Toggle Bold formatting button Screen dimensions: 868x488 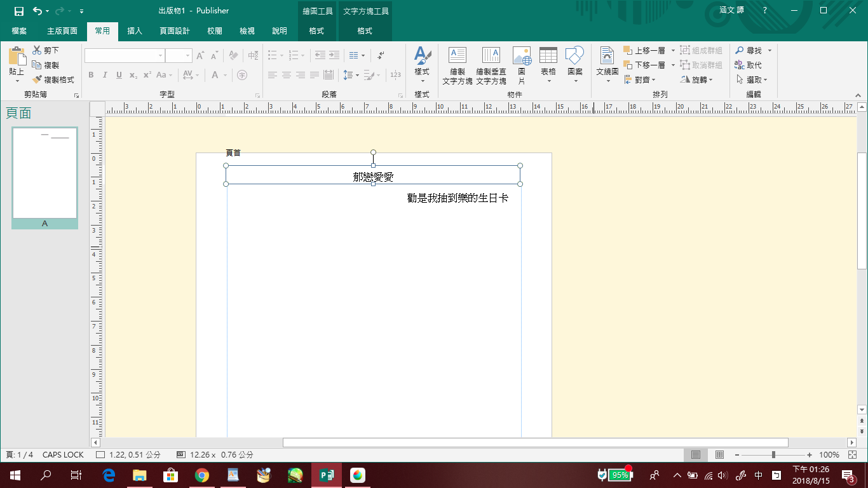click(91, 75)
